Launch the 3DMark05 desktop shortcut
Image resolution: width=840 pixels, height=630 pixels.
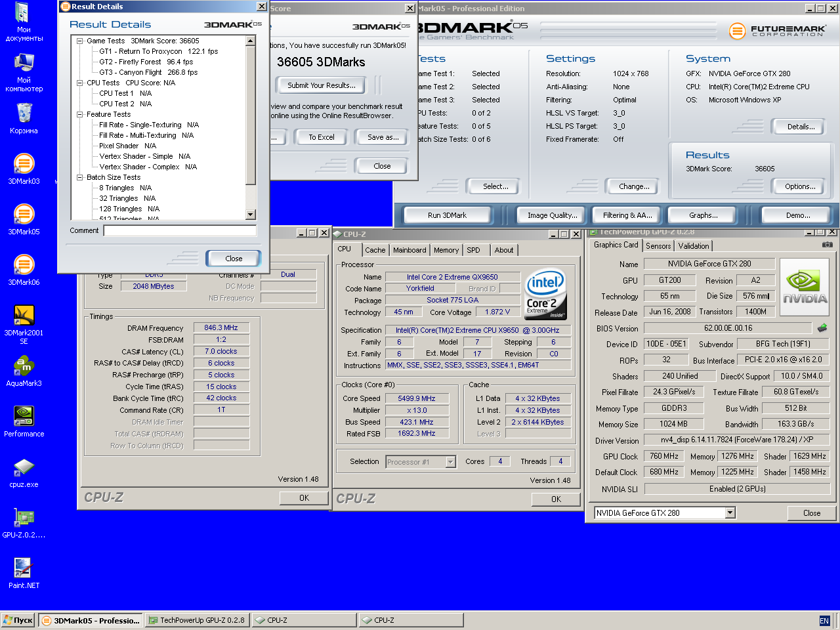(24, 219)
